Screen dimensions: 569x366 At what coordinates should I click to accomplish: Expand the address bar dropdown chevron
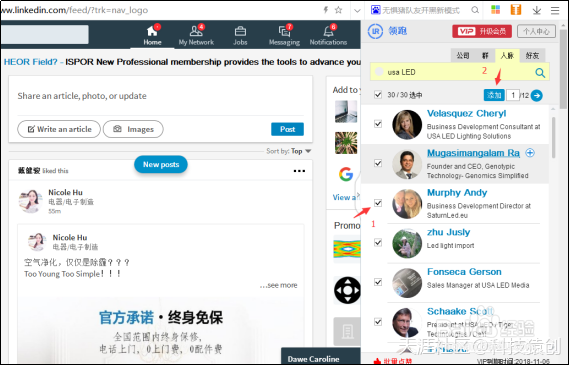click(357, 11)
